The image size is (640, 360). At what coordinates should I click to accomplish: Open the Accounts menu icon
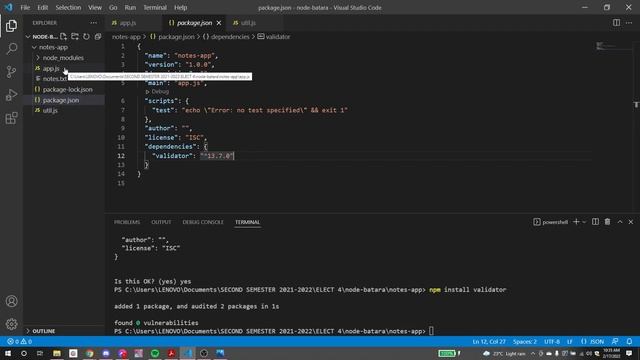click(x=11, y=301)
